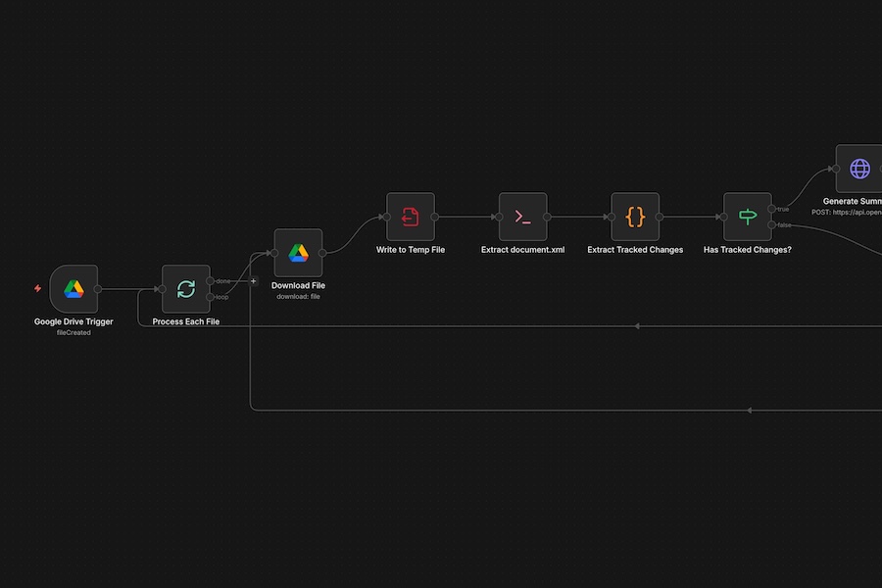Click the orange lightning bolt trigger indicator
The height and width of the screenshot is (588, 882).
pos(38,289)
